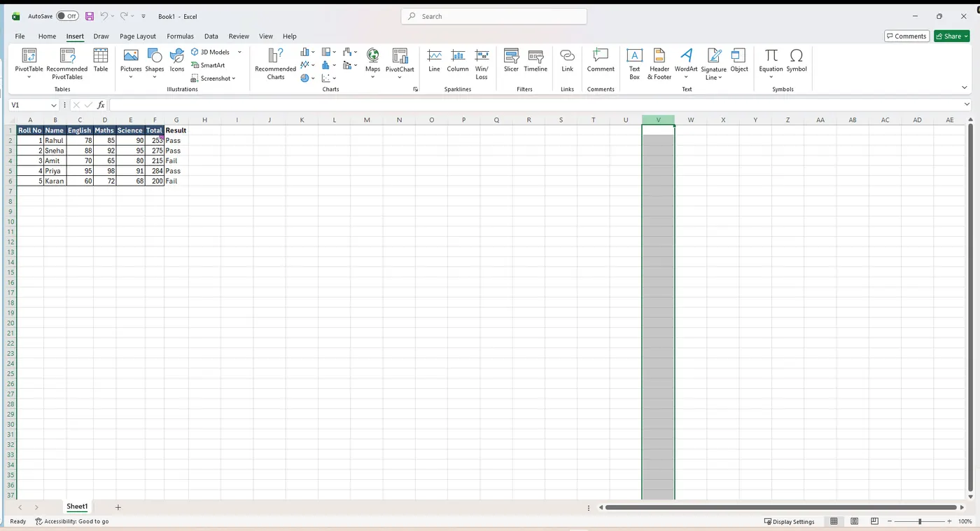
Task: Insert a Timeline filter
Action: pyautogui.click(x=535, y=60)
